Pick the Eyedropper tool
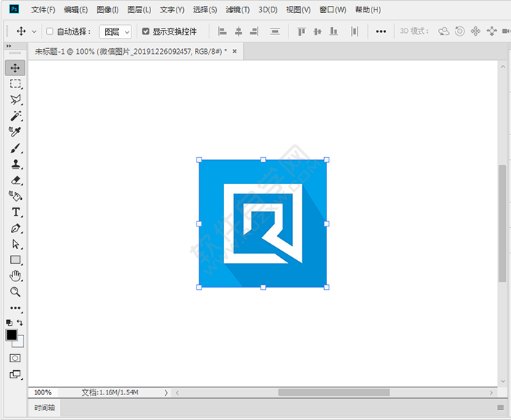Image resolution: width=511 pixels, height=420 pixels. tap(15, 132)
